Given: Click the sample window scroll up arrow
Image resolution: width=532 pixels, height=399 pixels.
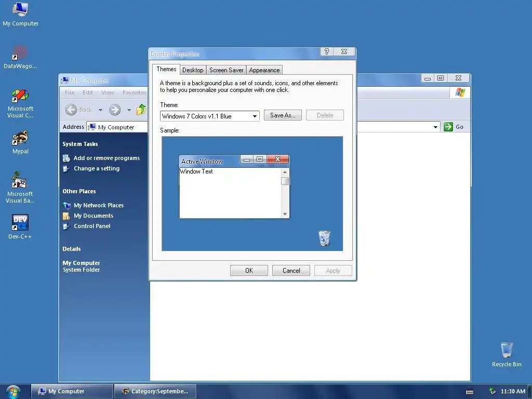Looking at the screenshot, I should [x=285, y=172].
